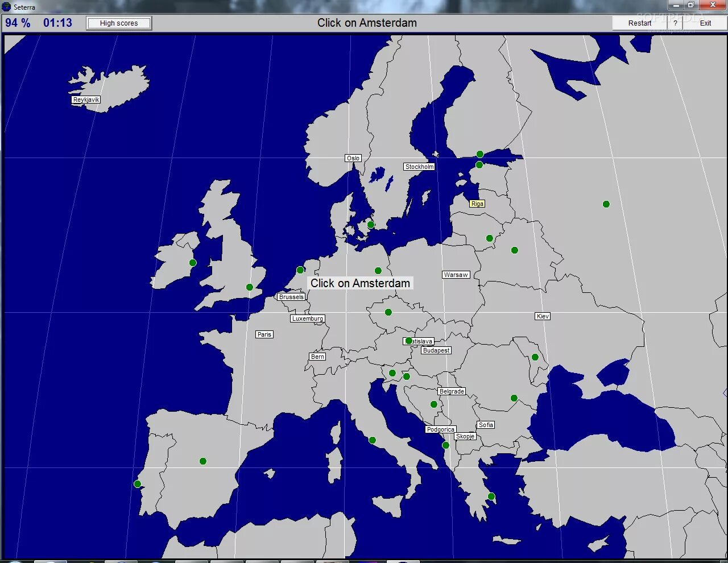
Task: Click the Budapest city label
Action: 436,350
